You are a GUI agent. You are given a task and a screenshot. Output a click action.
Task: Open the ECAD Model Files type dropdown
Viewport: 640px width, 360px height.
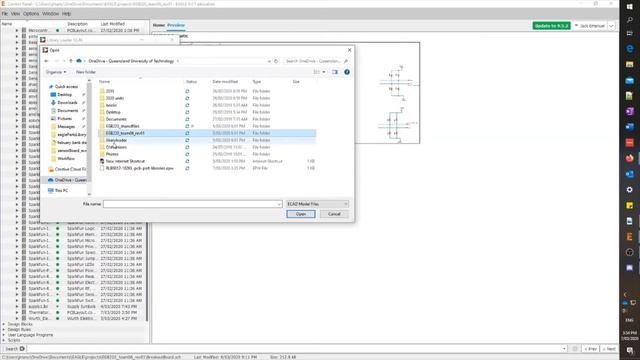pyautogui.click(x=317, y=204)
